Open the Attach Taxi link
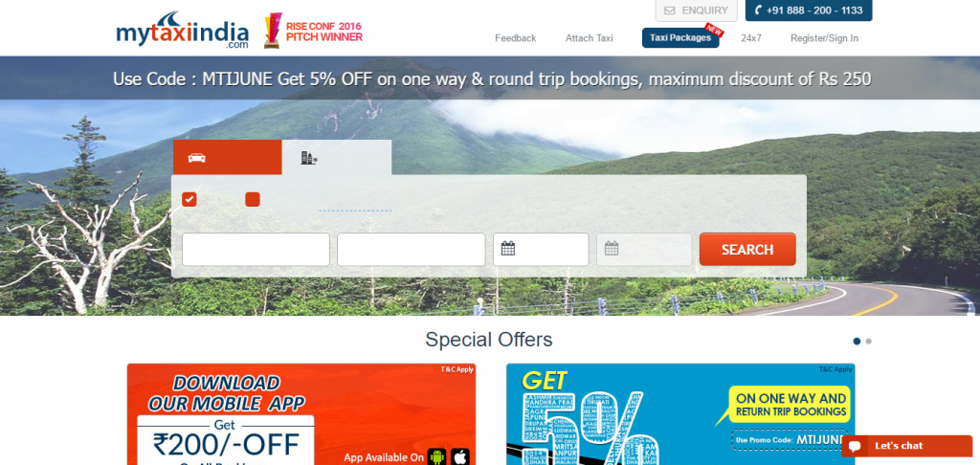This screenshot has height=465, width=980. pos(590,38)
